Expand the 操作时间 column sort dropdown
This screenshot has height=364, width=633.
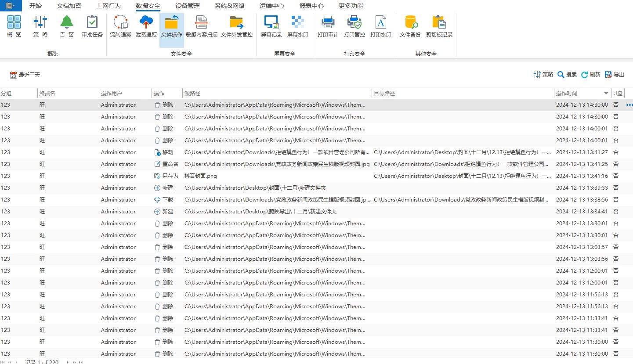click(x=606, y=94)
